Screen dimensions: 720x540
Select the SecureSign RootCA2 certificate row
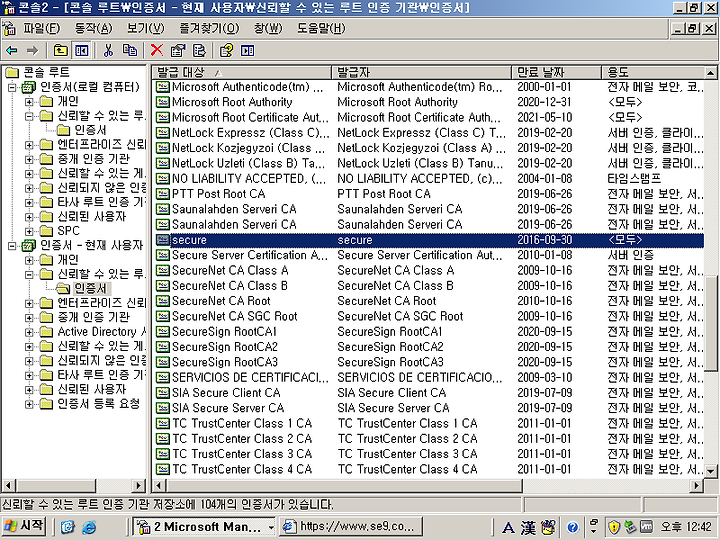click(x=429, y=347)
